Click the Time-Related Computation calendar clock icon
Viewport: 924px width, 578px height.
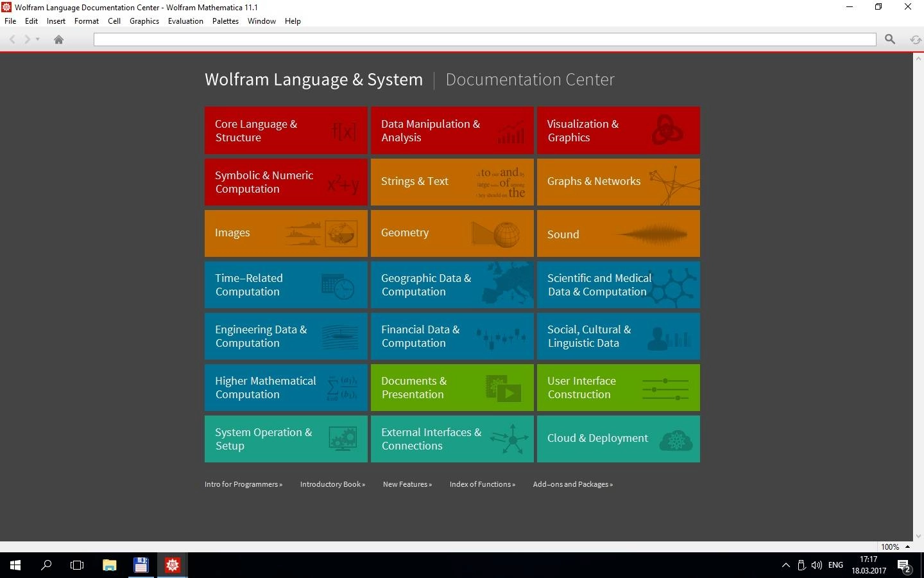[x=338, y=286]
